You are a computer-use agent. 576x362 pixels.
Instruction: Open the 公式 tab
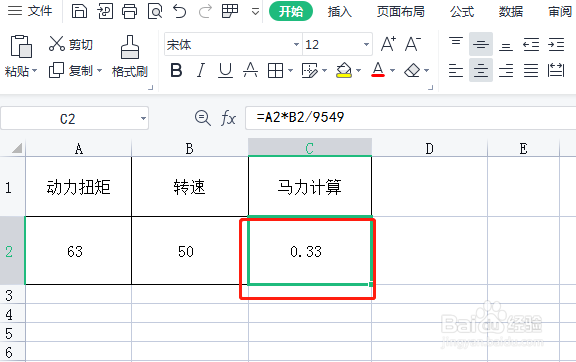pyautogui.click(x=462, y=12)
